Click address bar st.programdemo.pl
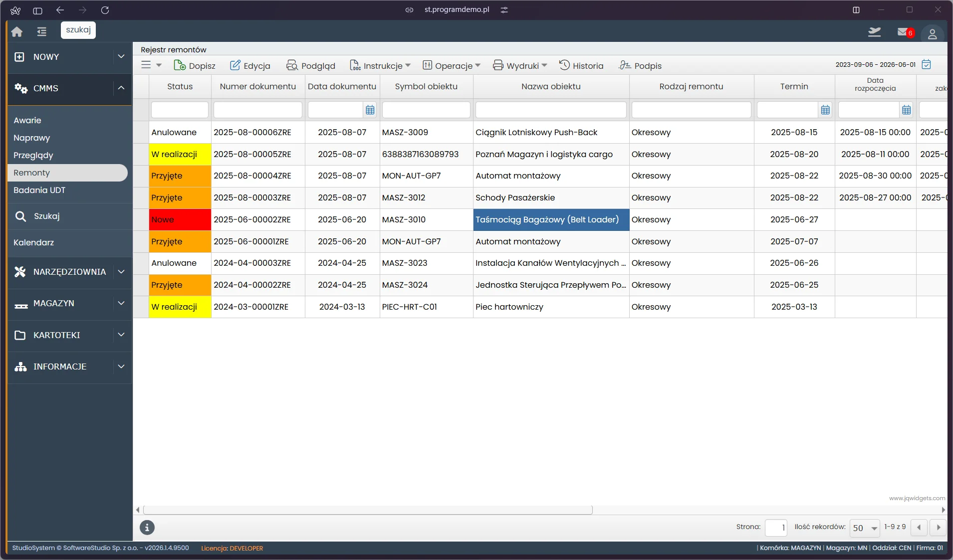This screenshot has width=953, height=560. tap(457, 9)
